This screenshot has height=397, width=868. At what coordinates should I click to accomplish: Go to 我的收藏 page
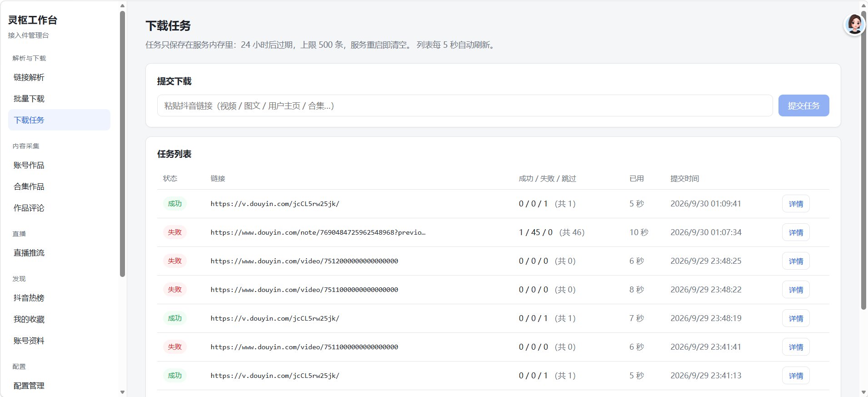pos(59,319)
